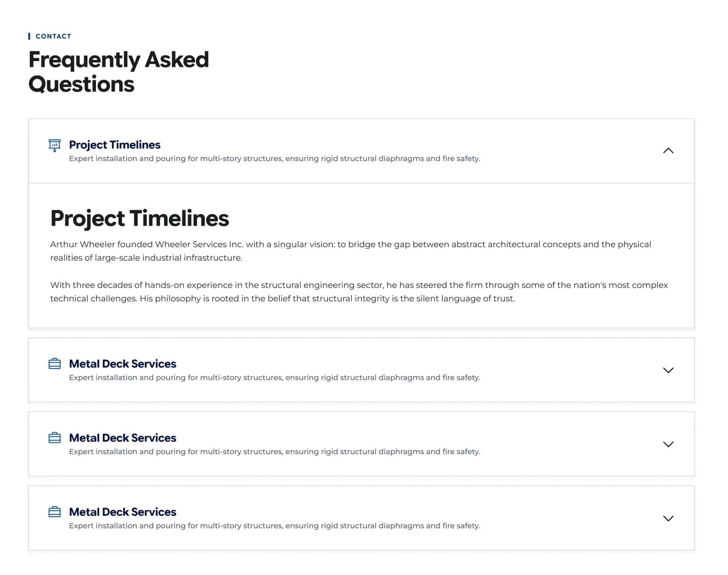This screenshot has height=575, width=728.
Task: Collapse Project Timelines with the up chevron
Action: (x=668, y=151)
